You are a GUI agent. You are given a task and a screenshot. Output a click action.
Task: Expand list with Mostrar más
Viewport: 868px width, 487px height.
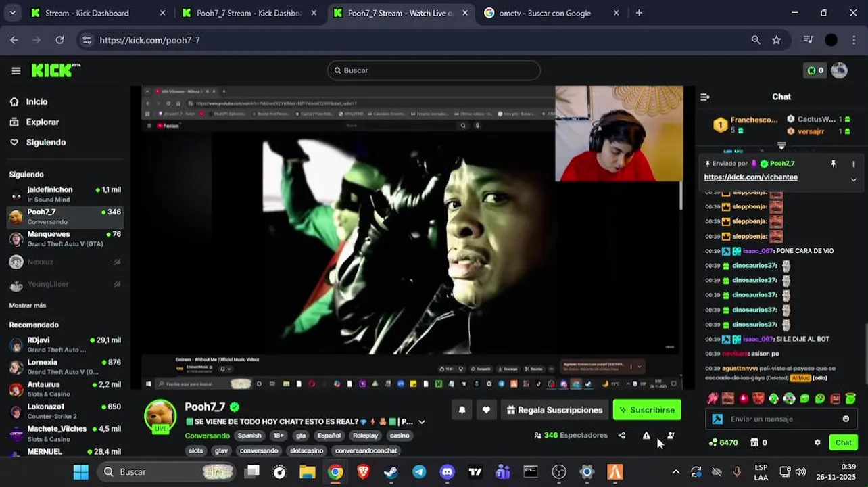pos(28,306)
